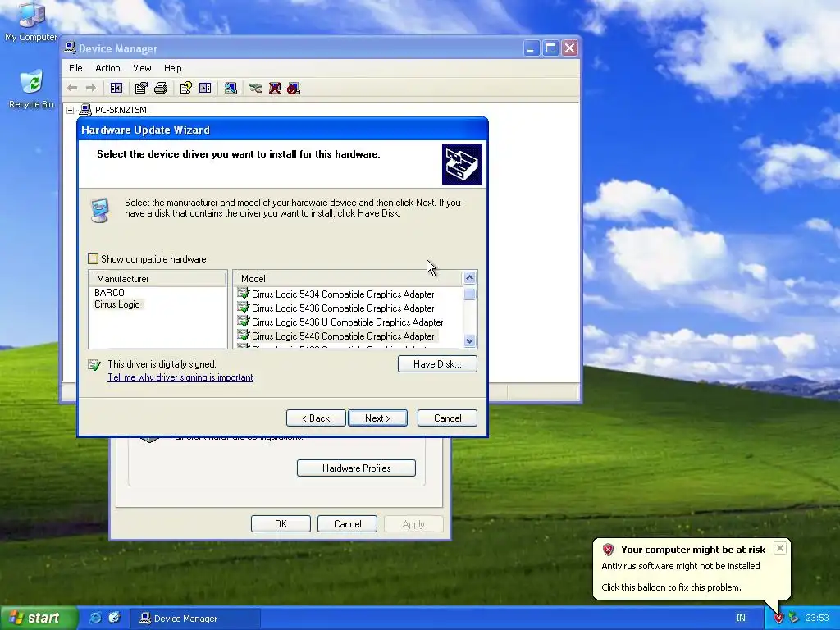Open the File menu
This screenshot has height=630, width=840.
point(75,68)
